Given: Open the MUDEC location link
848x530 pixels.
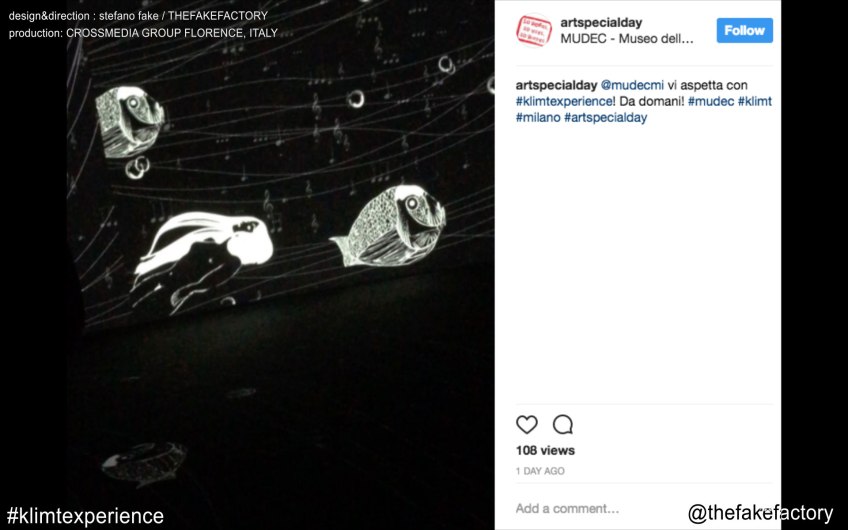Looking at the screenshot, I should pos(627,39).
